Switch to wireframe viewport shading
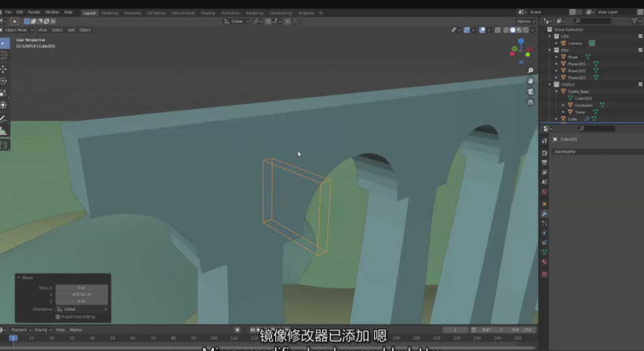This screenshot has height=351, width=644. point(506,30)
